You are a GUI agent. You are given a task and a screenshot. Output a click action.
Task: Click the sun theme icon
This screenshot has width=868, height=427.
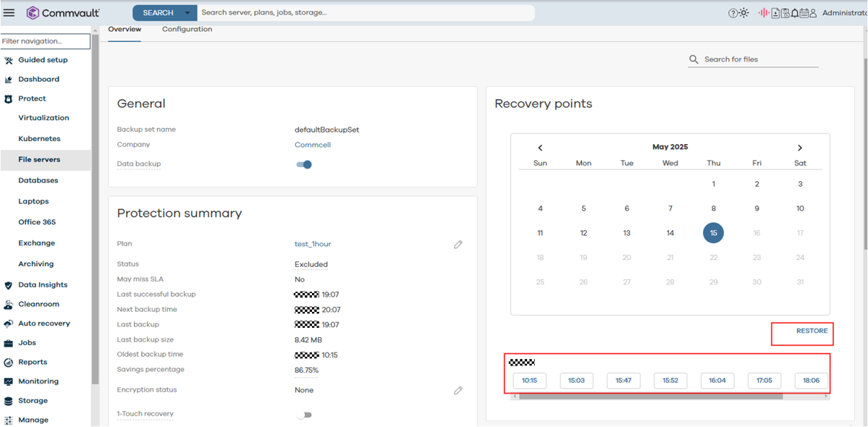click(x=743, y=13)
